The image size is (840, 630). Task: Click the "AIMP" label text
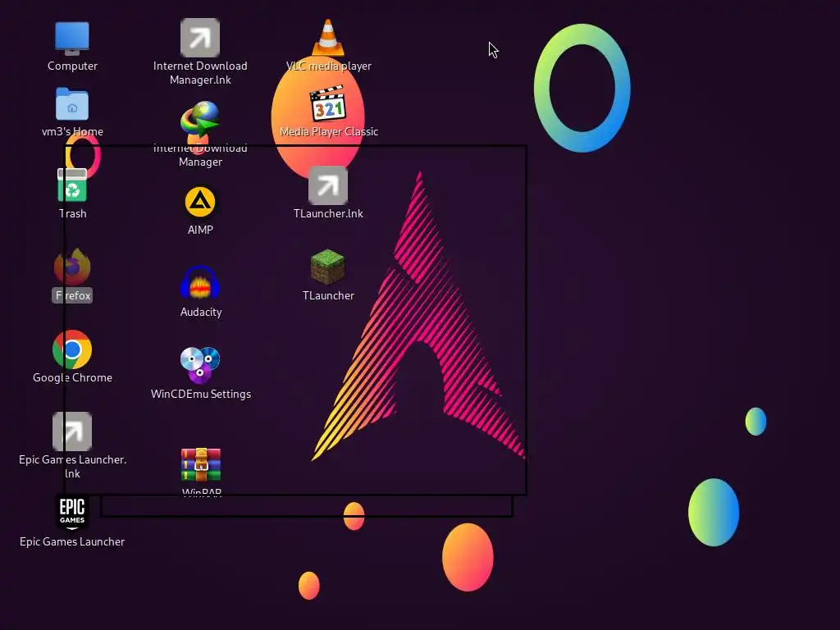[200, 230]
